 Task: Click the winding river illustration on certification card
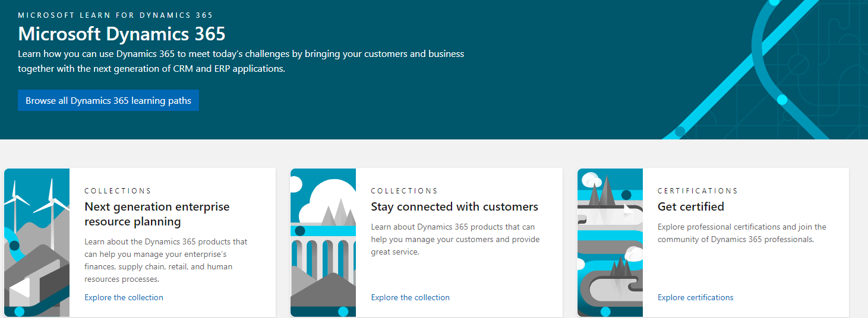[x=610, y=242]
